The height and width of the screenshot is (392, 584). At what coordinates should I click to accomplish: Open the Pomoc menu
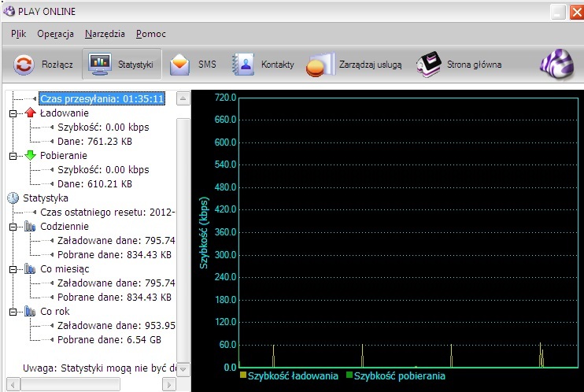pos(151,34)
